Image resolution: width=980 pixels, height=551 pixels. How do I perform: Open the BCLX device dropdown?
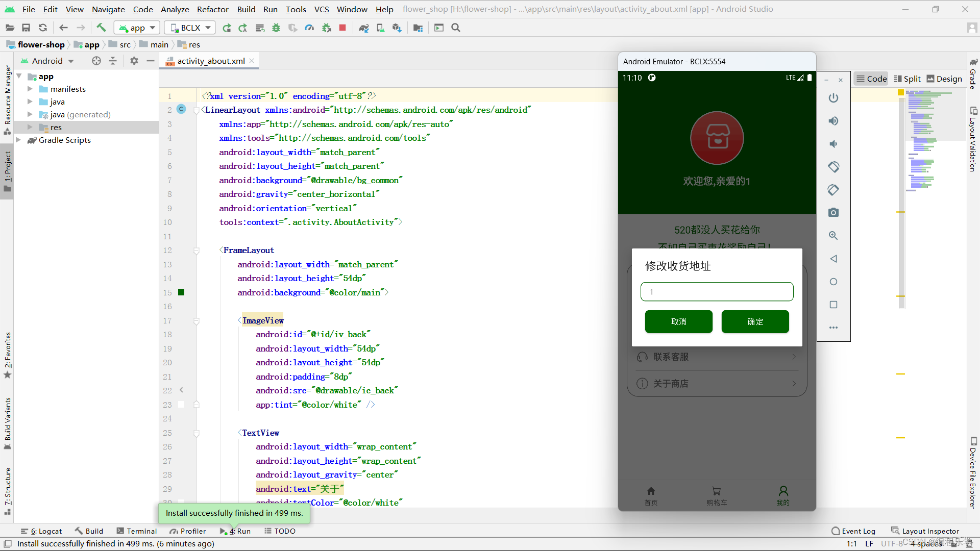point(190,28)
